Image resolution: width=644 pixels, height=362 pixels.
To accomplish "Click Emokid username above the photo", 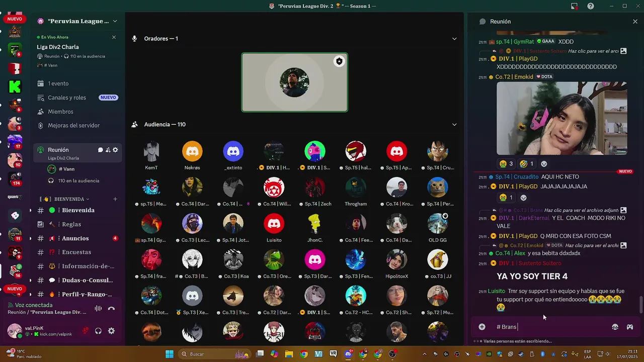I will pos(514,77).
